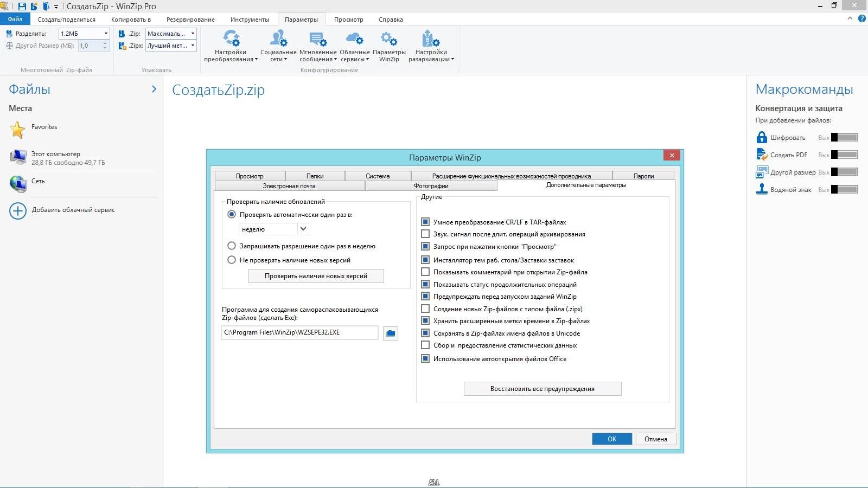Open Социальные сети ribbon icon

click(x=278, y=38)
